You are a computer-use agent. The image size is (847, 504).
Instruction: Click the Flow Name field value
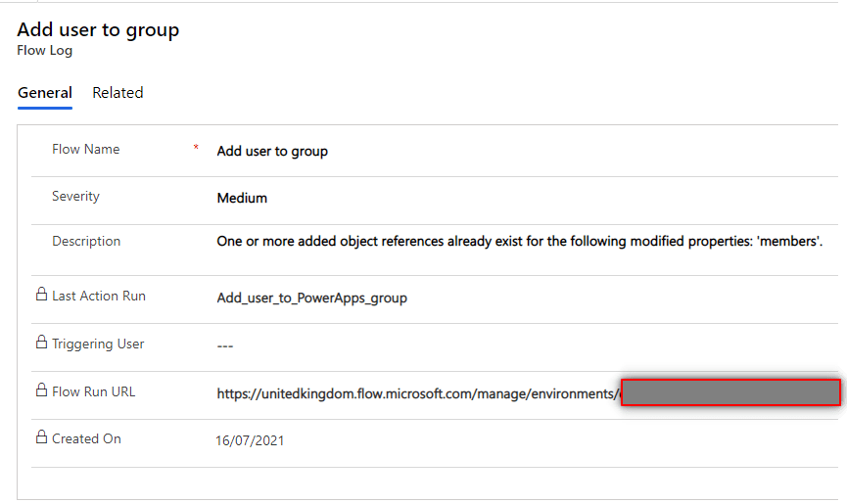[272, 152]
